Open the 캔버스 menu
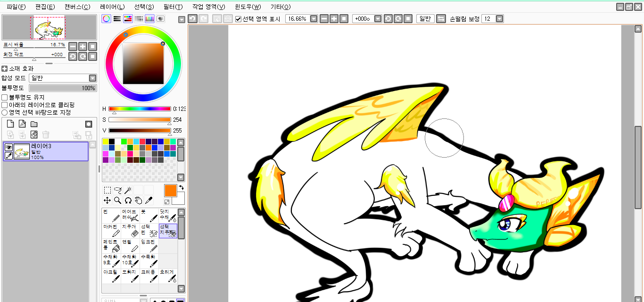 pyautogui.click(x=77, y=7)
